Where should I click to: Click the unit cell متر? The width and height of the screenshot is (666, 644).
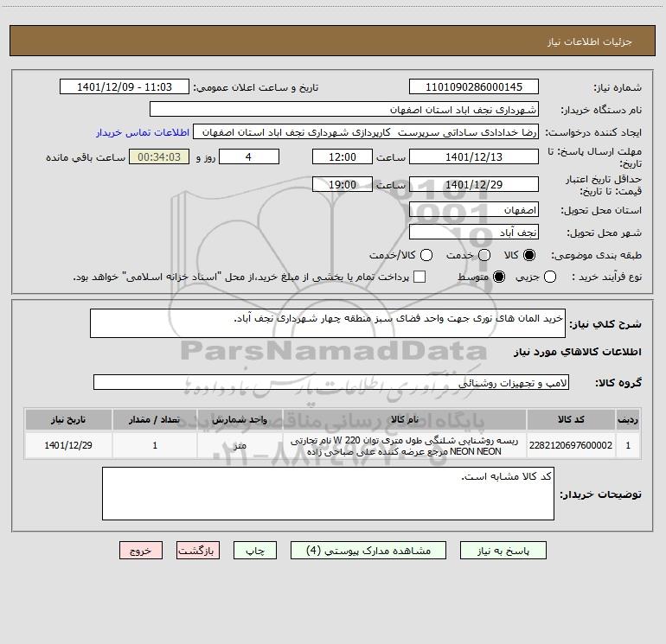[240, 445]
